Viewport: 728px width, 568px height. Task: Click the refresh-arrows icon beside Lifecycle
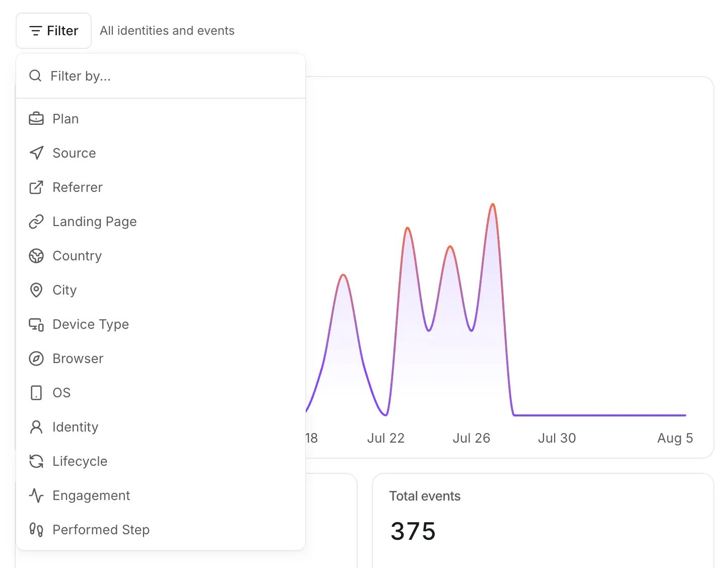(x=36, y=461)
